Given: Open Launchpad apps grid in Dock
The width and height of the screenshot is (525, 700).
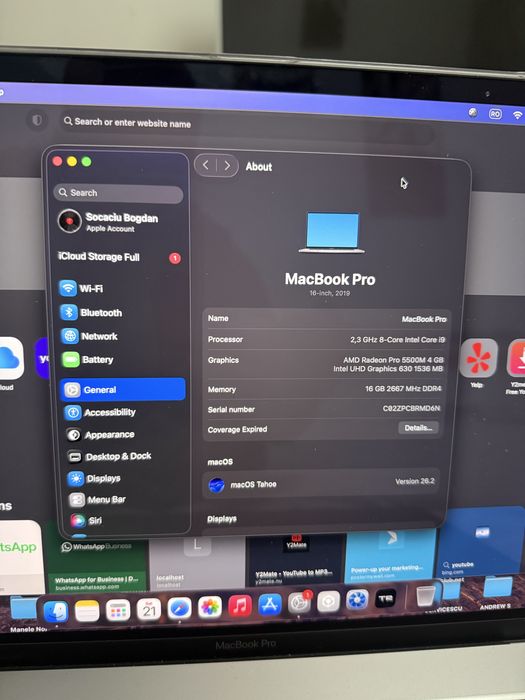Looking at the screenshot, I should pos(118,610).
